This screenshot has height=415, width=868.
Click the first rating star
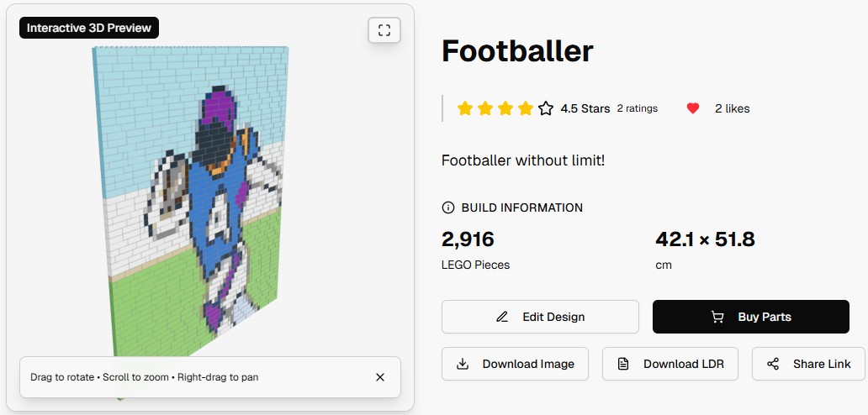(x=464, y=108)
